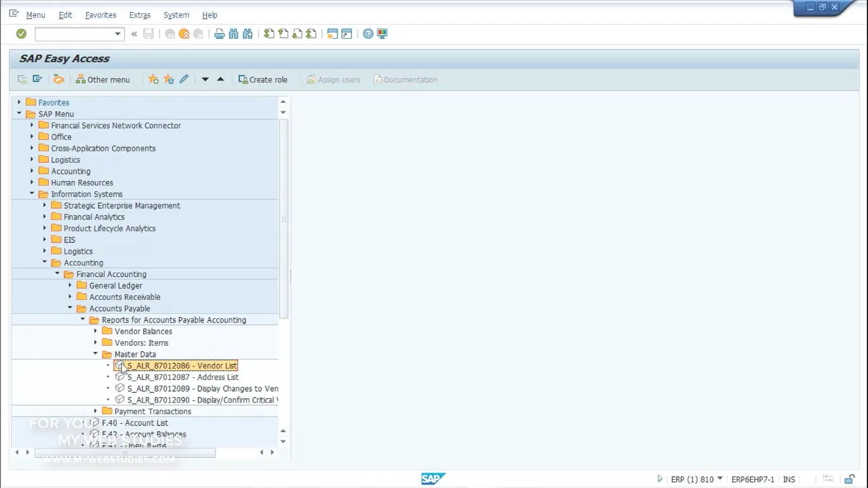The width and height of the screenshot is (868, 488).
Task: Collapse the SAP Menu node
Action: pyautogui.click(x=19, y=114)
